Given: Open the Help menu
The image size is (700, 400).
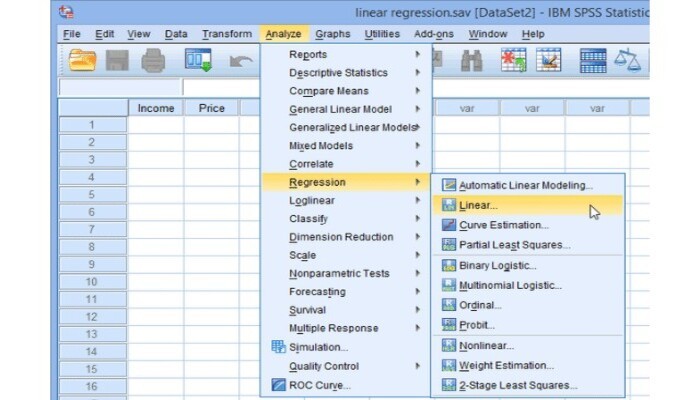Looking at the screenshot, I should click(x=533, y=34).
